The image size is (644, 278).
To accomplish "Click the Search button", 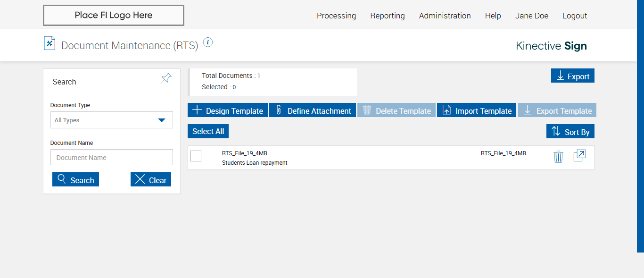I will click(x=75, y=180).
